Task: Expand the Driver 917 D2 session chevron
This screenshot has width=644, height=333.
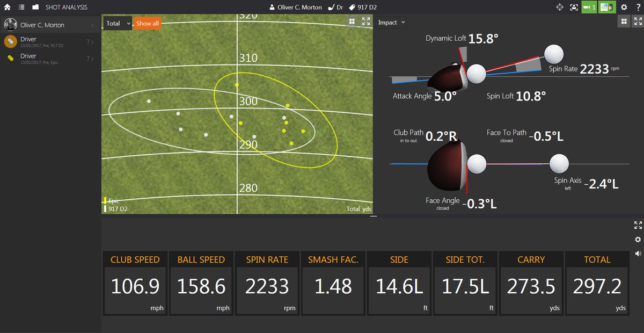Action: (92, 42)
